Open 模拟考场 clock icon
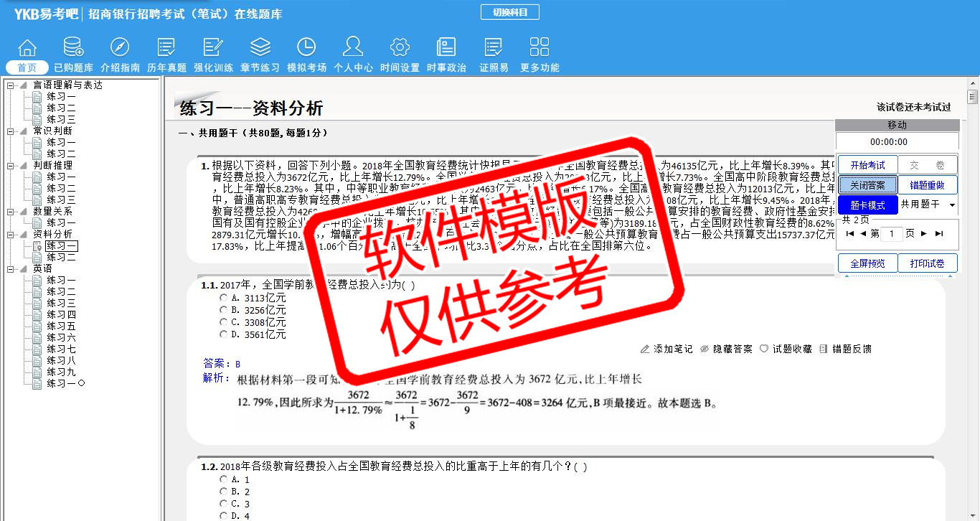This screenshot has width=980, height=521. pyautogui.click(x=306, y=48)
